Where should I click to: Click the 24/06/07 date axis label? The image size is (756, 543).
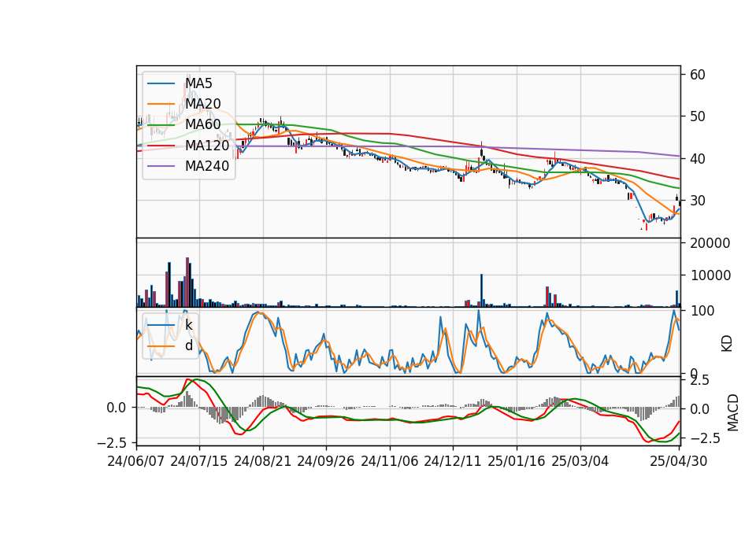136,461
